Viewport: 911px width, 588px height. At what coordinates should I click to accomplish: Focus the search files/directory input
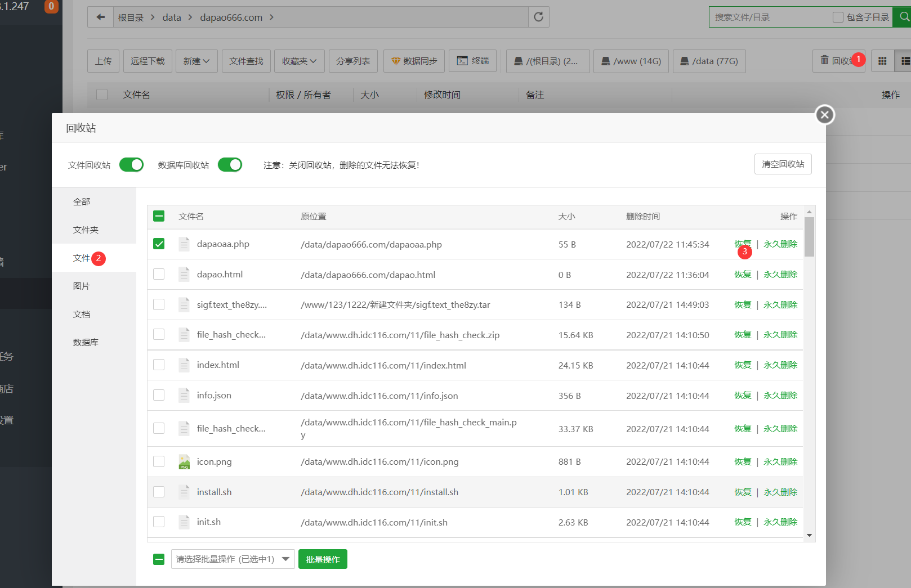[770, 17]
